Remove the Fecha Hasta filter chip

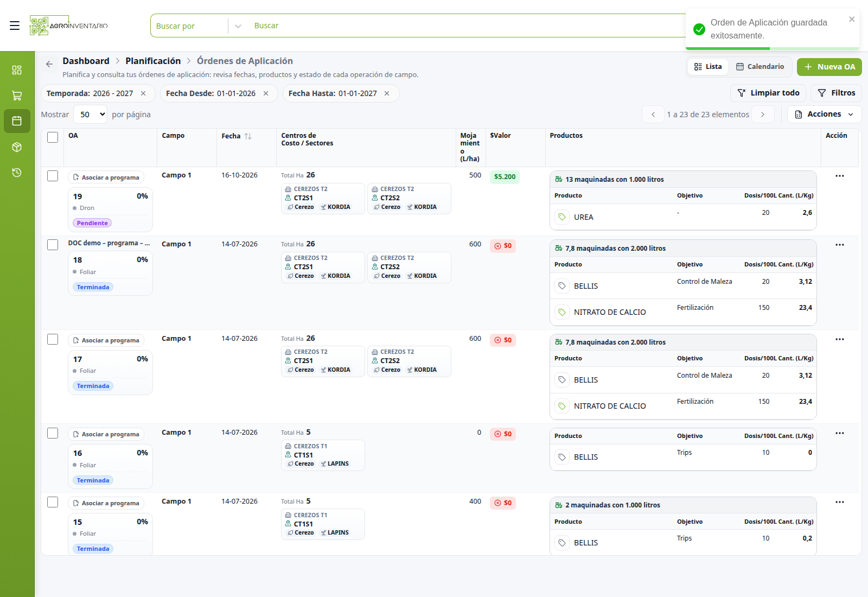[387, 93]
